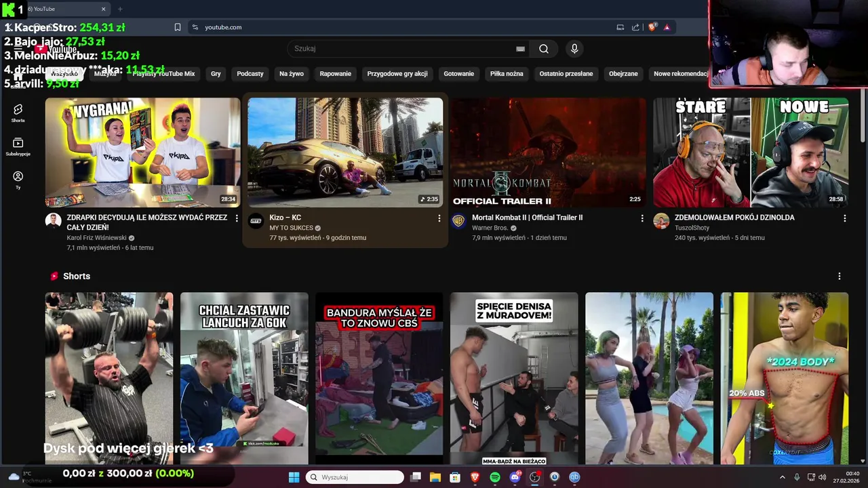Open the Mortal Kombat II | Official Trailer II title

click(527, 218)
